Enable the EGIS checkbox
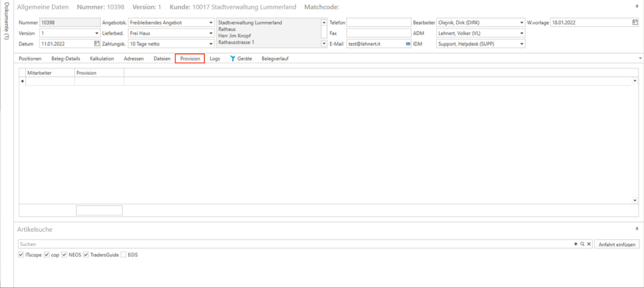 coord(123,254)
